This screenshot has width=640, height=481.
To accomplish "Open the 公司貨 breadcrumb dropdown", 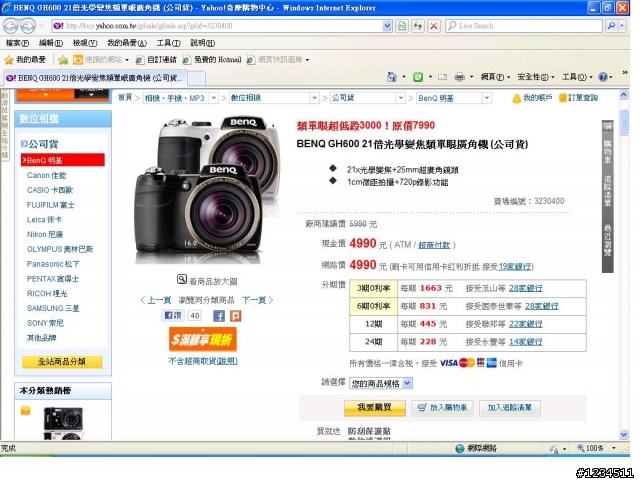I will click(x=401, y=98).
